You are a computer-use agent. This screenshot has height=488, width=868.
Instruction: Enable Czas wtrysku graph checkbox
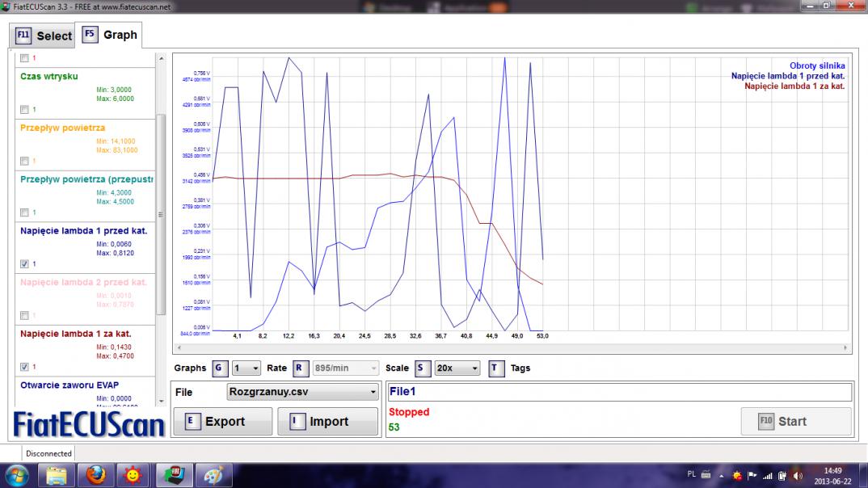24,110
